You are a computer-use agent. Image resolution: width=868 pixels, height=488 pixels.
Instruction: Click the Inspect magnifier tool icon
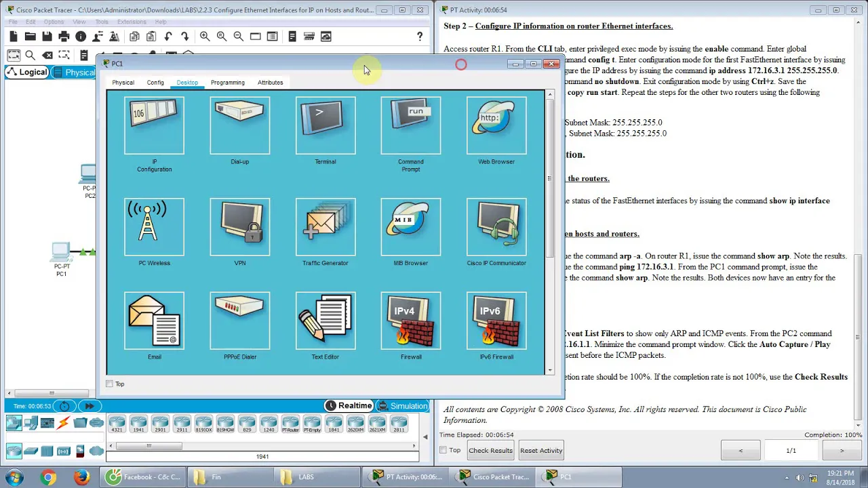pos(30,55)
